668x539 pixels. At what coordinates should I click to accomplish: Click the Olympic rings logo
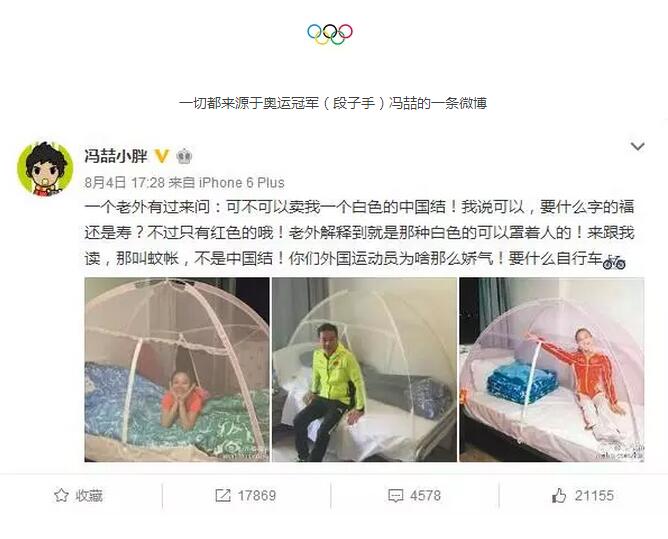click(x=330, y=34)
